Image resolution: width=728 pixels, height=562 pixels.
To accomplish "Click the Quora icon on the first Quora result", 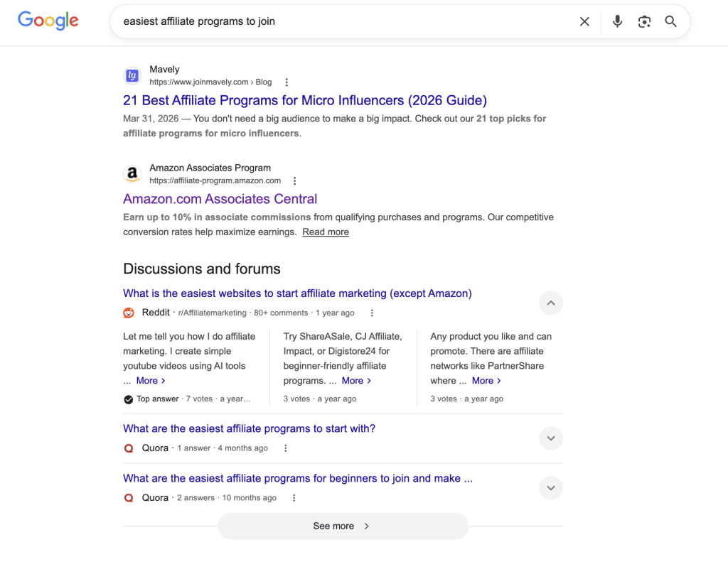I will [129, 448].
